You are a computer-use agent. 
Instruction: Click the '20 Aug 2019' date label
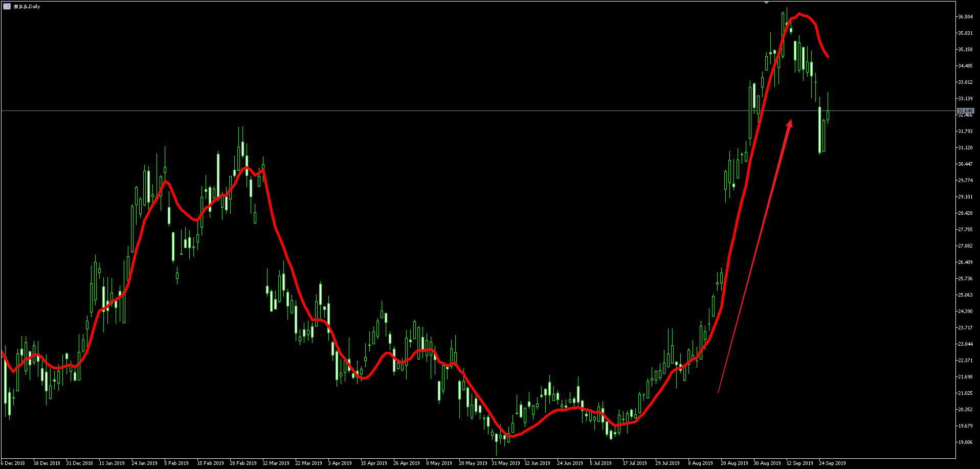coord(734,463)
